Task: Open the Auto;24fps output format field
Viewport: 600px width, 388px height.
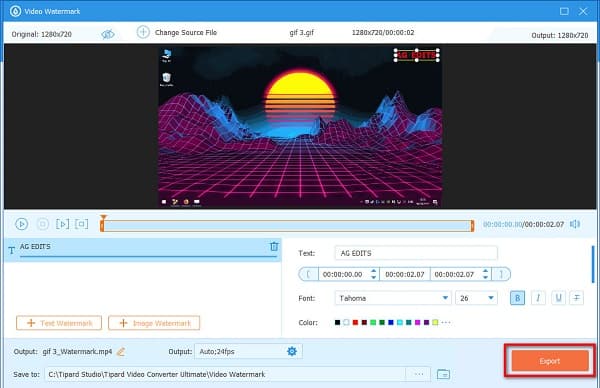Action: pos(248,351)
